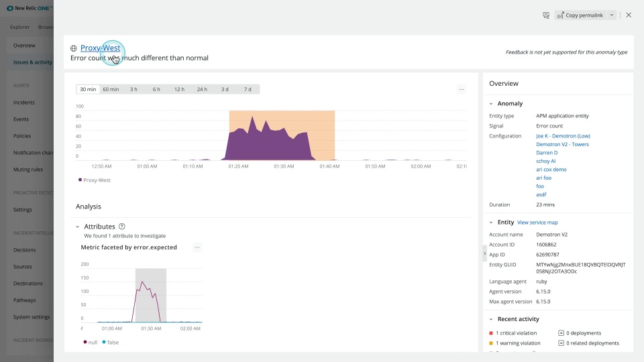Select the 12 h time range

[x=179, y=89]
